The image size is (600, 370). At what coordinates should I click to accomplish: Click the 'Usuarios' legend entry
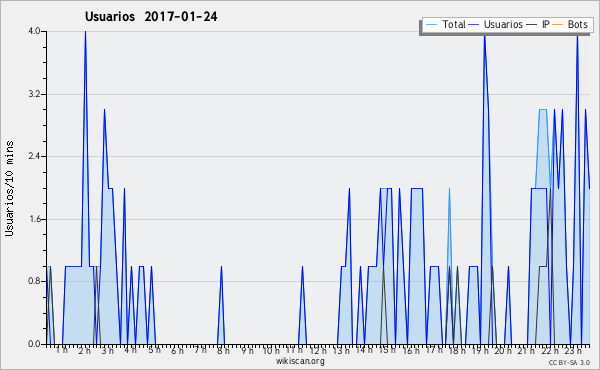tap(496, 24)
